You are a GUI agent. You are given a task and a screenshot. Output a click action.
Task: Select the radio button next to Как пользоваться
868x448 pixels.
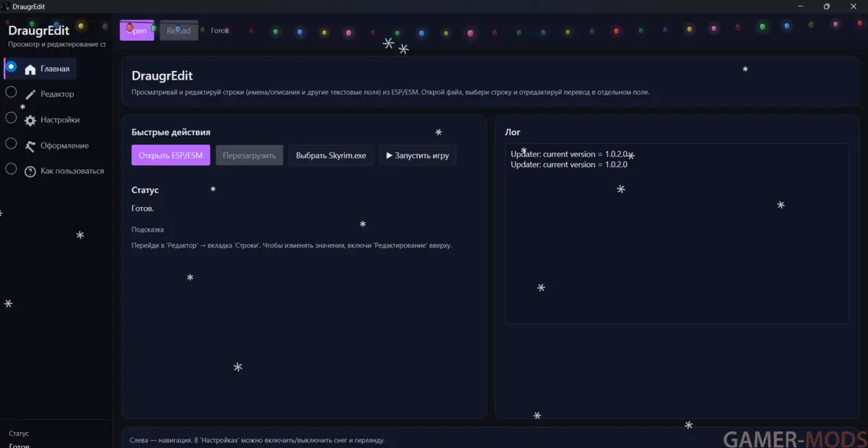click(x=11, y=169)
